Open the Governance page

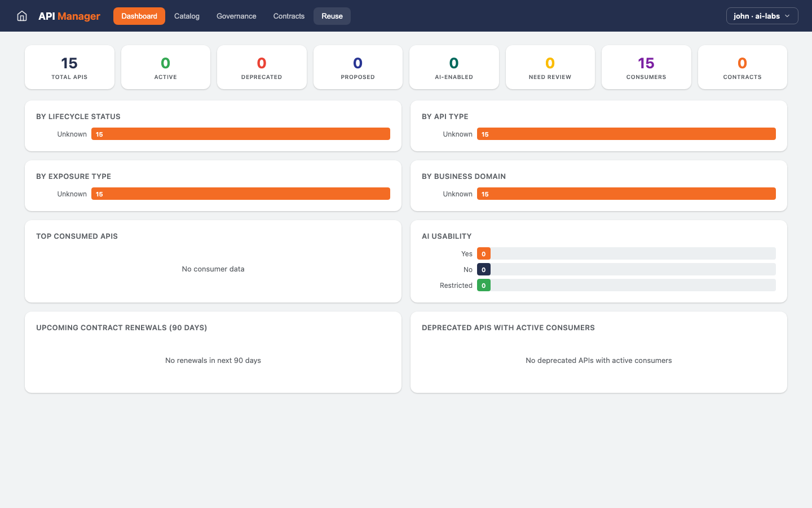pos(236,16)
